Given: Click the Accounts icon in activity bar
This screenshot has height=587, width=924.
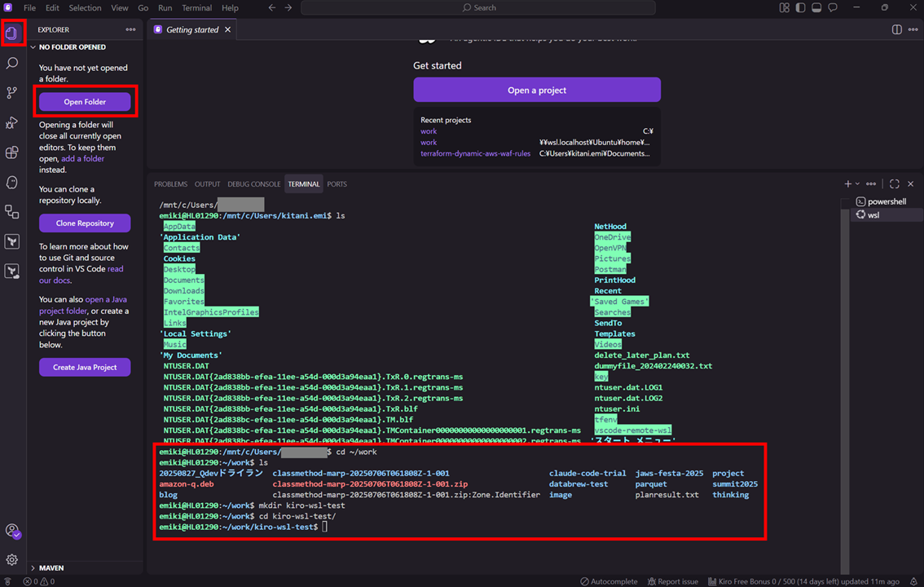Looking at the screenshot, I should (x=11, y=531).
